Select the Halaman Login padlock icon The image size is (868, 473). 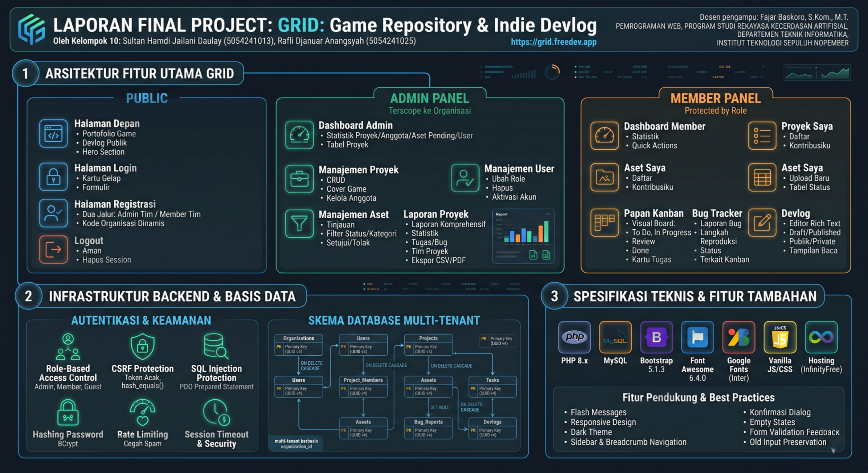[54, 177]
